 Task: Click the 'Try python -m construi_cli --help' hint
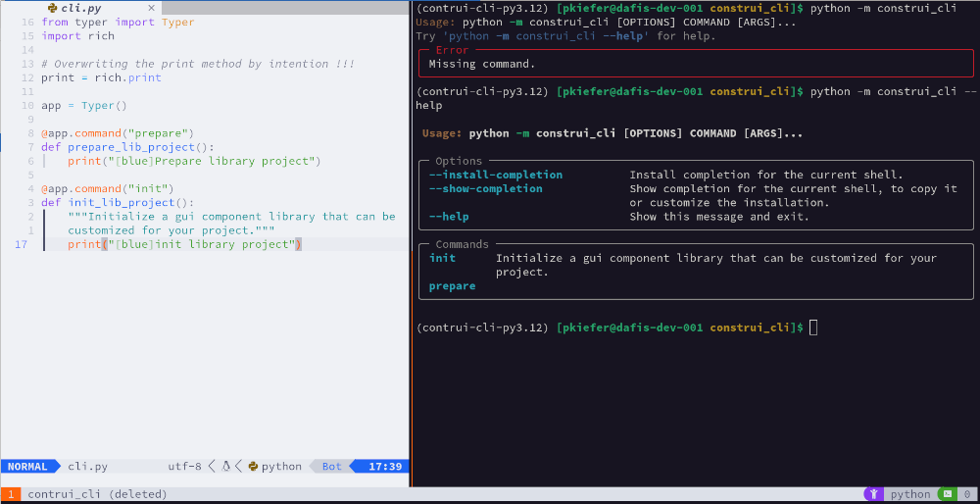565,36
